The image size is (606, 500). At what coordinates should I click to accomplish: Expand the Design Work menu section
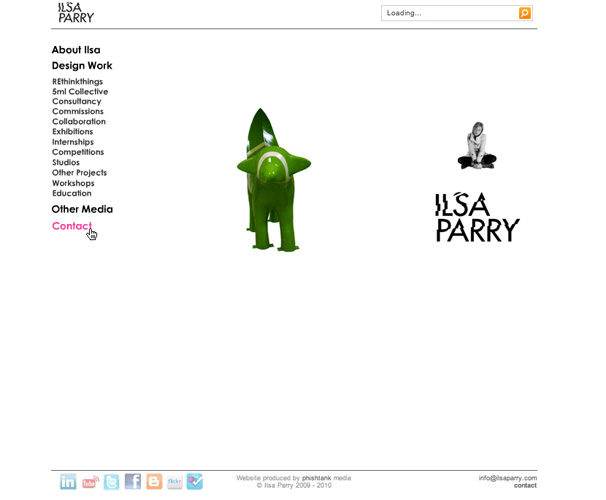[x=82, y=66]
